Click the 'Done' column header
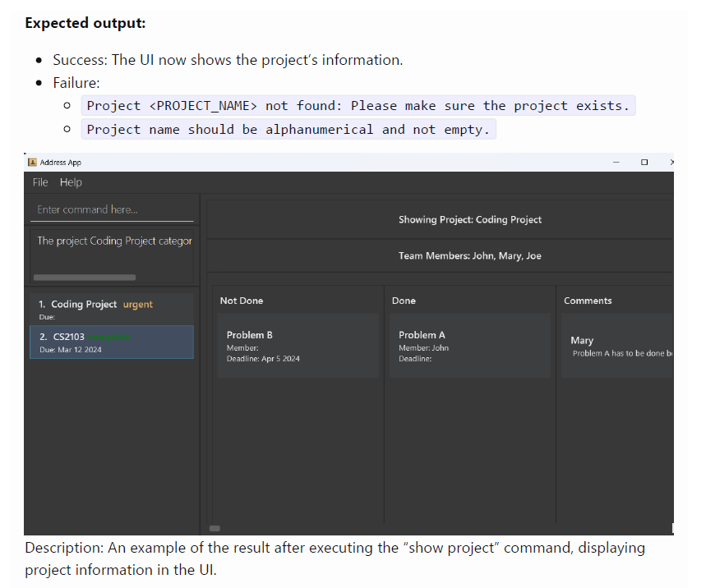This screenshot has width=706, height=588. click(x=404, y=301)
